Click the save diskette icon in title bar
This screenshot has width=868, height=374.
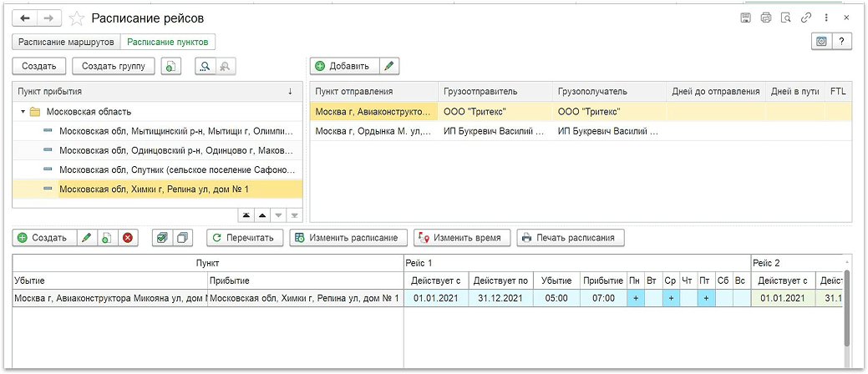(x=745, y=18)
